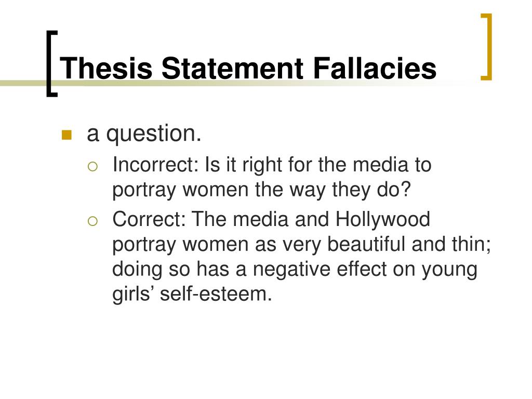Click the word 'Correct:' in second sub-bullet
The image size is (532, 399).
click(149, 219)
